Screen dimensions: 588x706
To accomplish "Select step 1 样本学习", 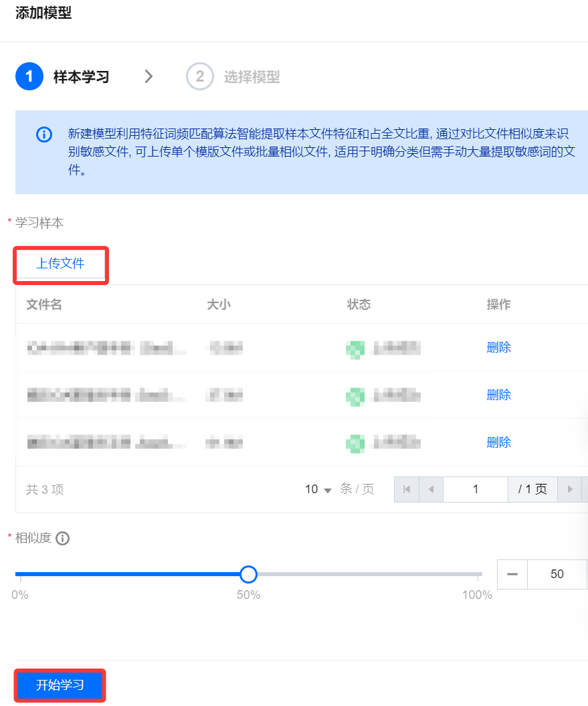I will point(63,76).
